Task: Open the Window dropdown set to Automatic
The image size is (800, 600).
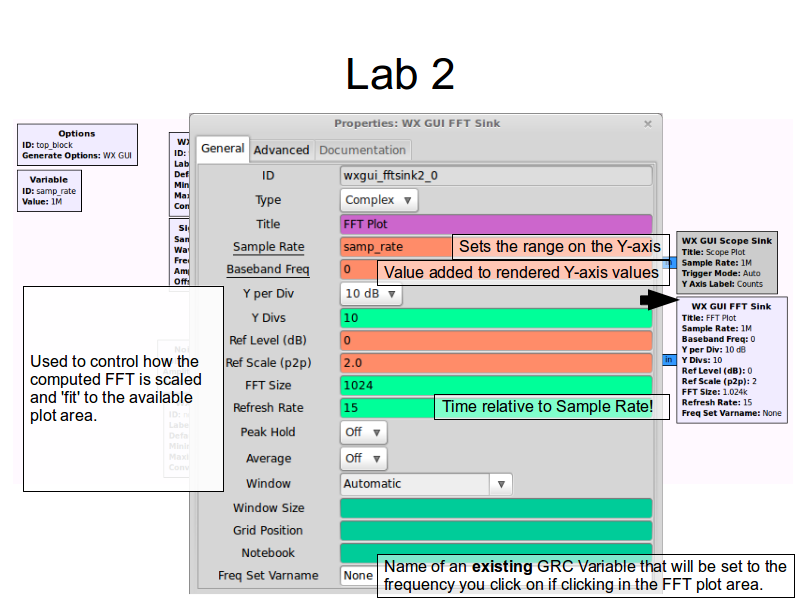Action: click(427, 484)
